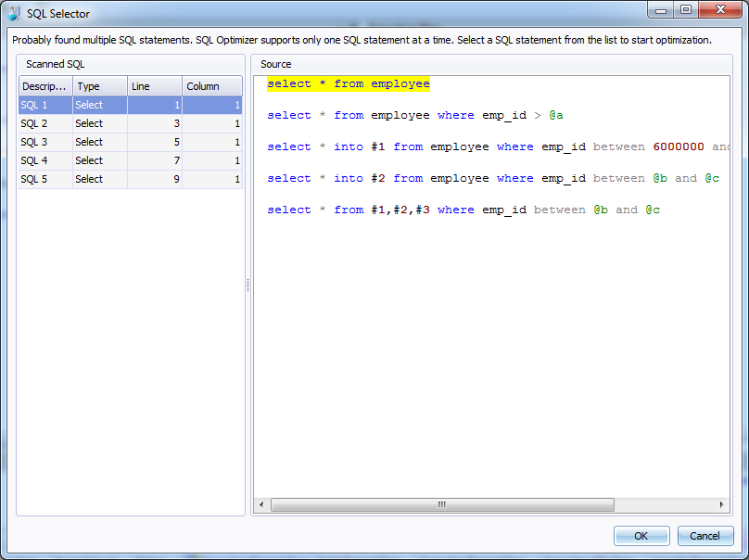Click the highlighted 'select * from employee' statement
Viewport: 749px width, 560px height.
[349, 84]
